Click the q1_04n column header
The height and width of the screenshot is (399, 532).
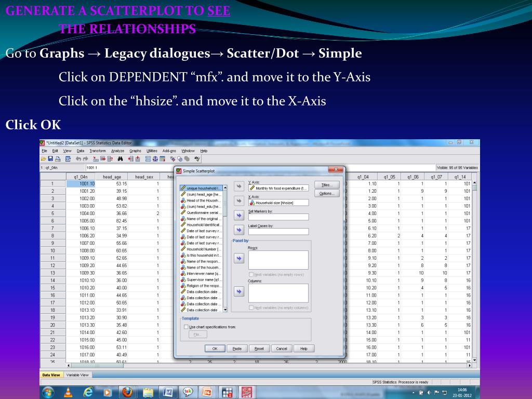pos(81,177)
